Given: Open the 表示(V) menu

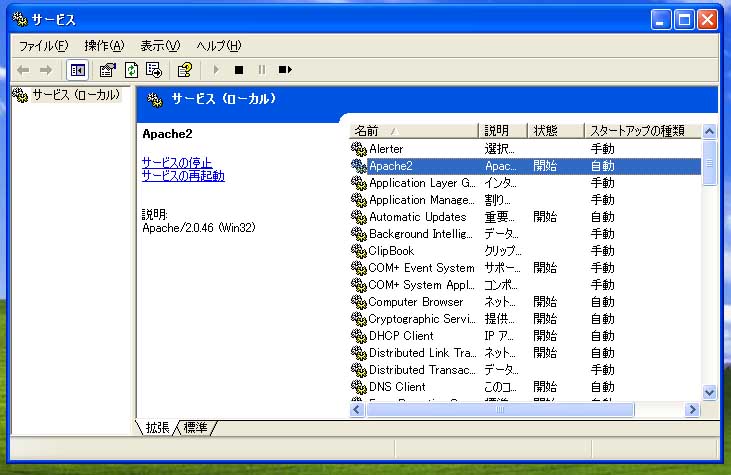Looking at the screenshot, I should tap(160, 46).
